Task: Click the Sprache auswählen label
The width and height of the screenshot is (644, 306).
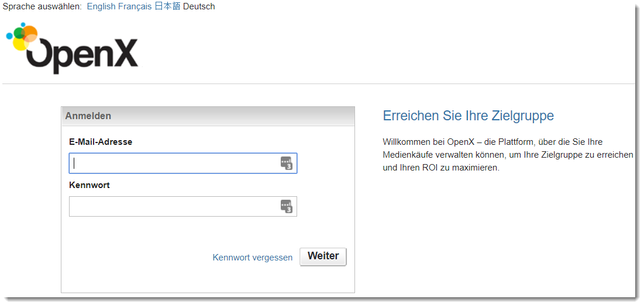Action: point(42,6)
